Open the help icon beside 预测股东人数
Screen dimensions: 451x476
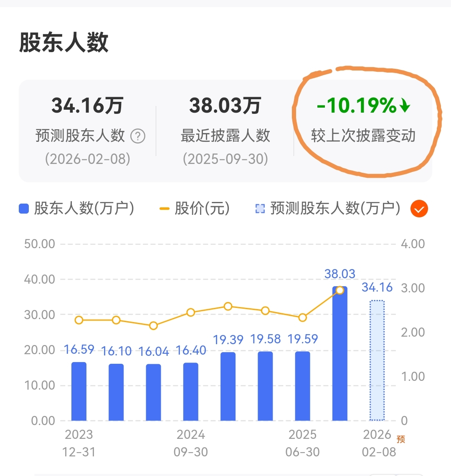(x=138, y=136)
